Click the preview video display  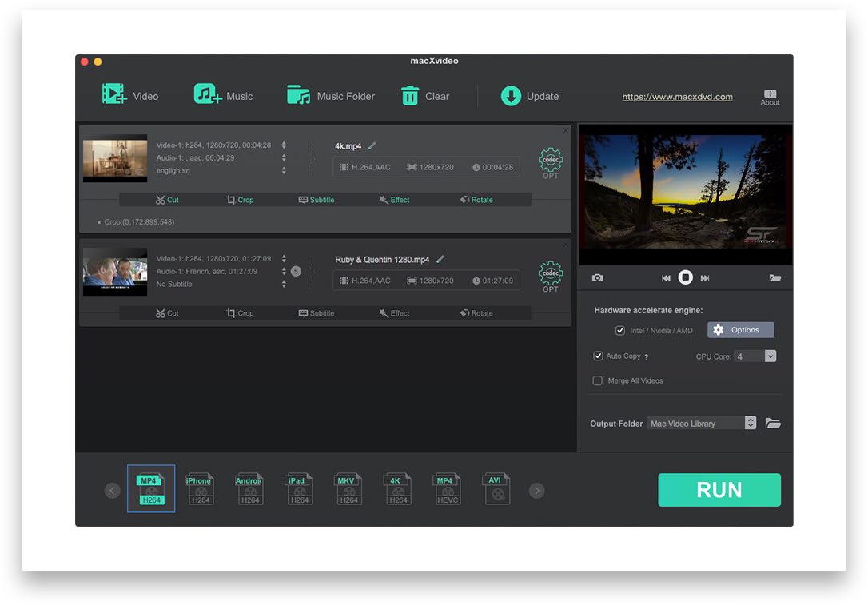click(685, 193)
